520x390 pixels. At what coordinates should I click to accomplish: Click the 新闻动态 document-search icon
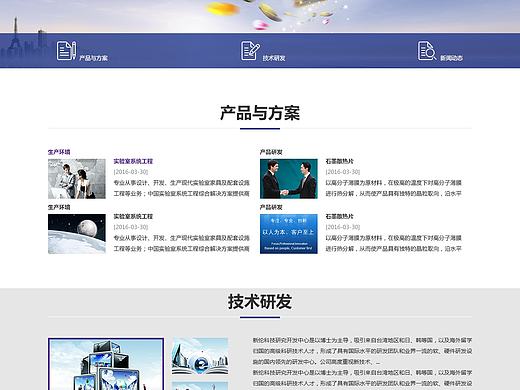[427, 51]
